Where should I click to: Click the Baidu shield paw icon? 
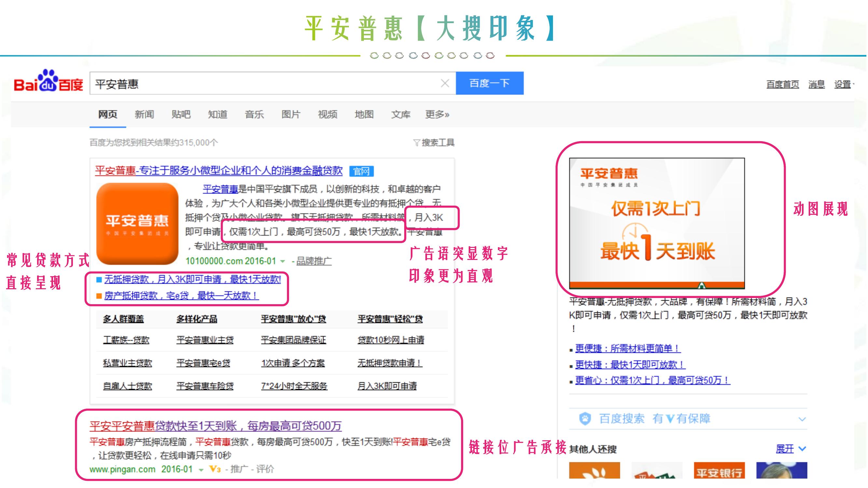(x=585, y=419)
